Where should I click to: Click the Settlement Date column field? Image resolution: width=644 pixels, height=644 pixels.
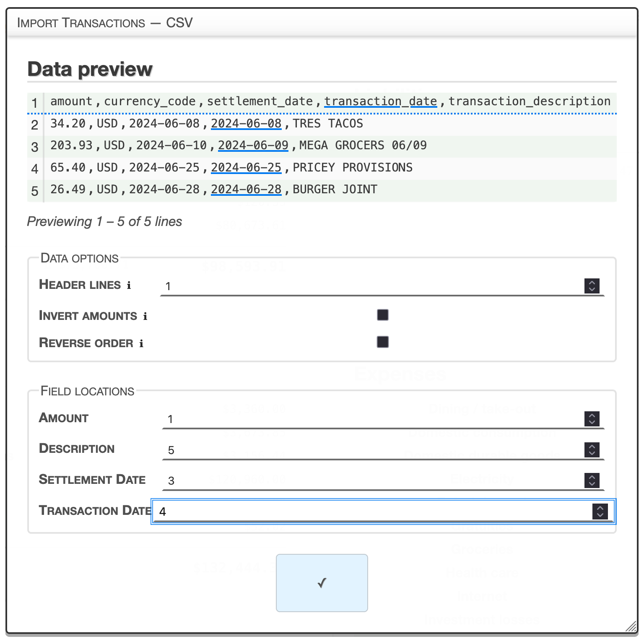pyautogui.click(x=369, y=481)
